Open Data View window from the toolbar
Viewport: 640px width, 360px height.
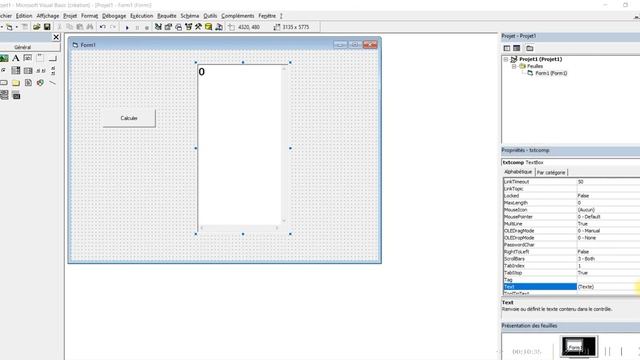[x=209, y=27]
